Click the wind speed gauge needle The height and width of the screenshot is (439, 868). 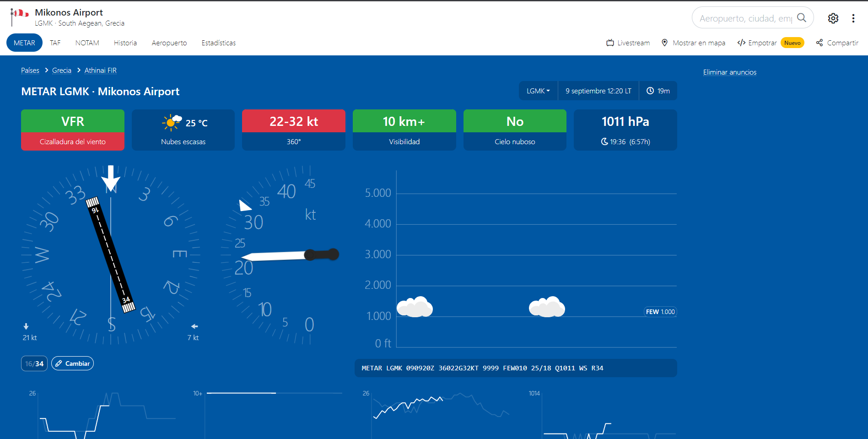[x=291, y=255]
